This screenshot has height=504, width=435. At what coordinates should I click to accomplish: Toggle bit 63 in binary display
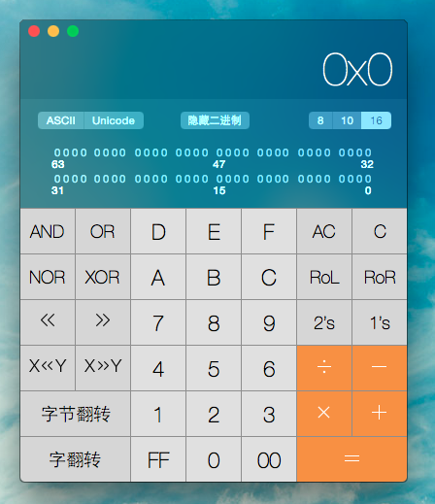(57, 152)
